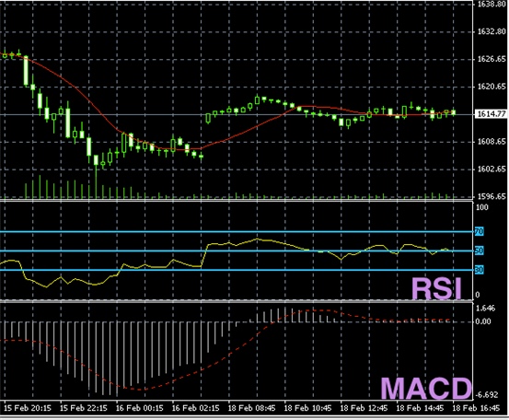Viewport: 509px width, 420px height.
Task: Click the 15 Feb 20:15 time label
Action: point(28,408)
